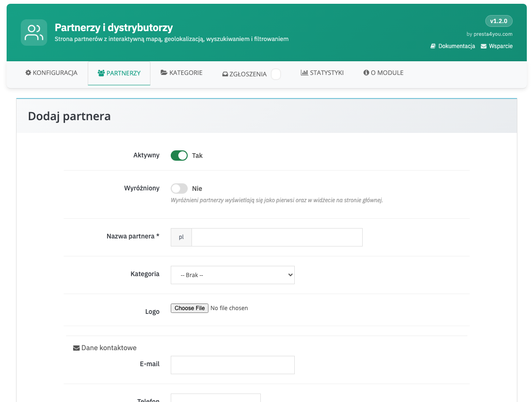Click the 'No file chosen' text
The width and height of the screenshot is (532, 402).
pyautogui.click(x=229, y=308)
